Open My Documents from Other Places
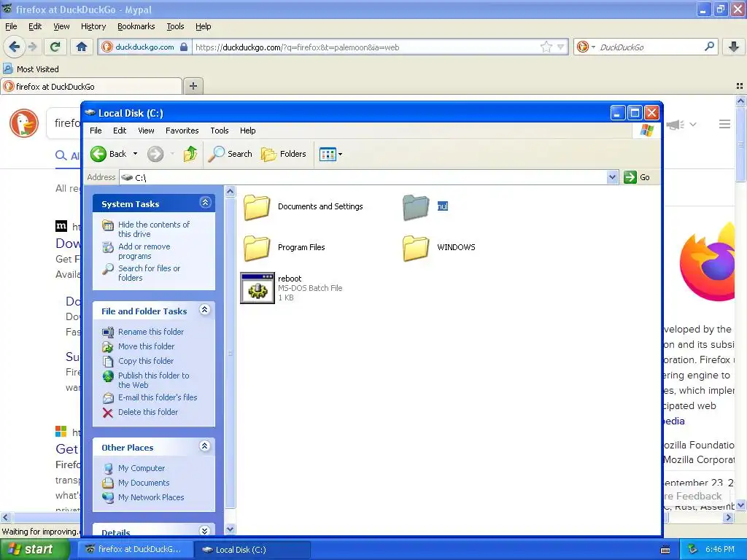Image resolution: width=747 pixels, height=560 pixels. pyautogui.click(x=144, y=483)
